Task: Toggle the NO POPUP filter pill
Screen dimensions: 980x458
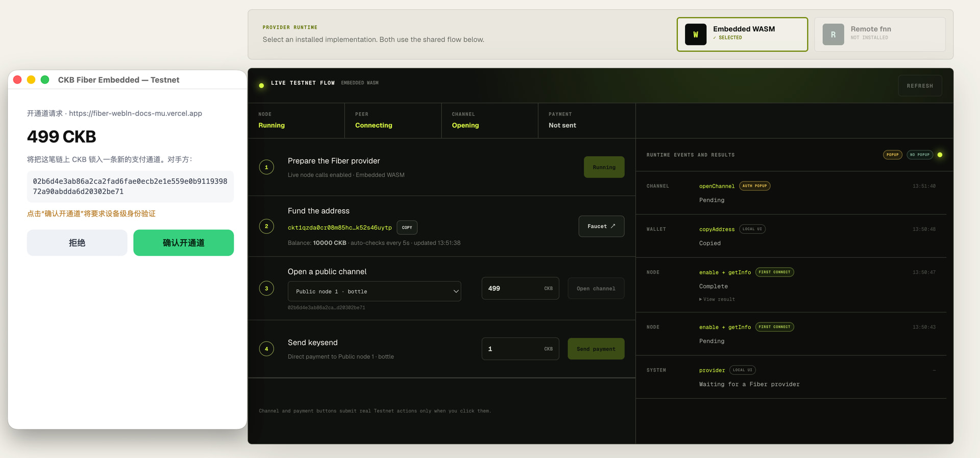Action: tap(920, 155)
